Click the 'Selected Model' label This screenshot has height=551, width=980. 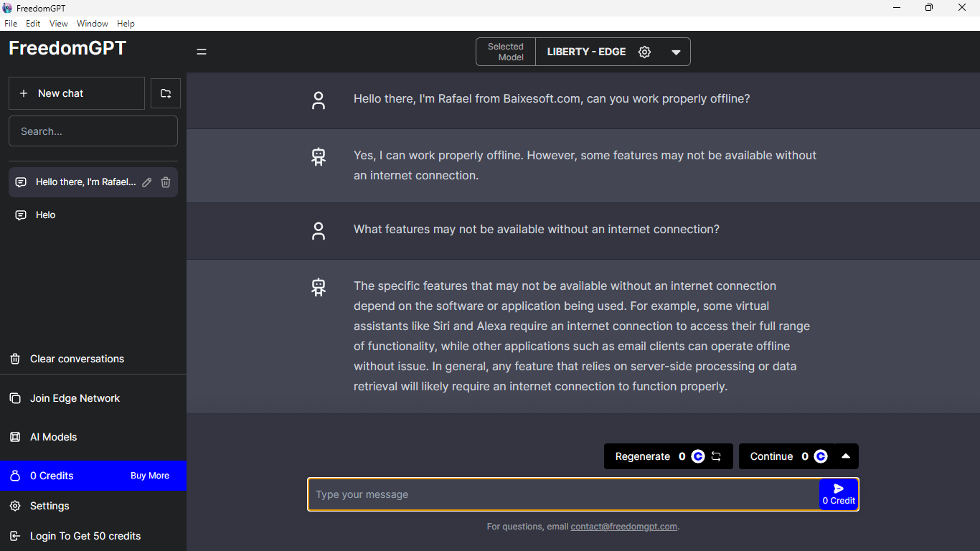[506, 52]
